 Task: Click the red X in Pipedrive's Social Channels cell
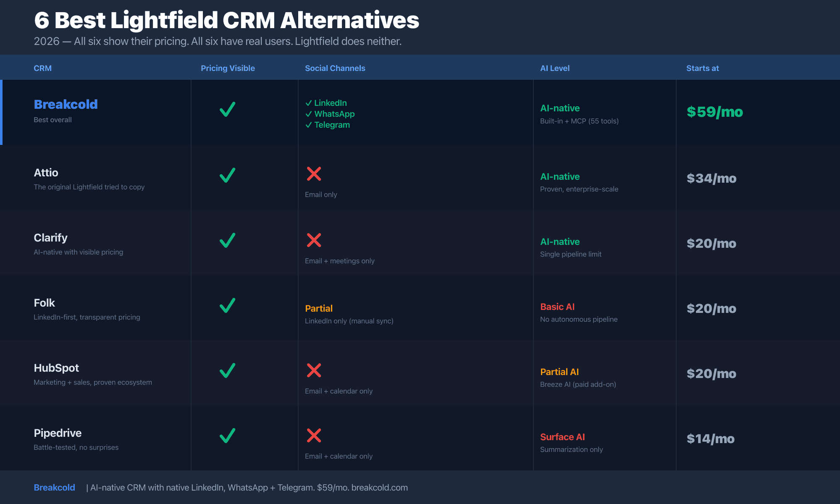314,436
